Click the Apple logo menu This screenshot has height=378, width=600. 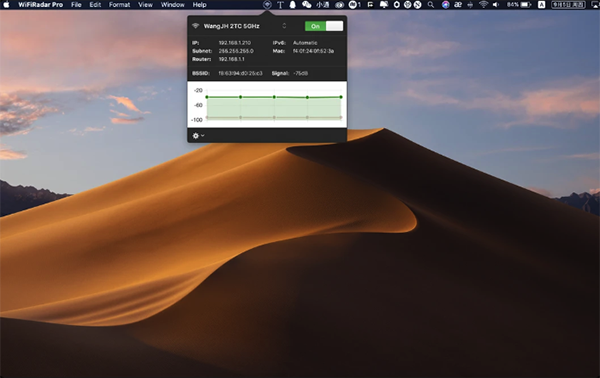click(6, 5)
